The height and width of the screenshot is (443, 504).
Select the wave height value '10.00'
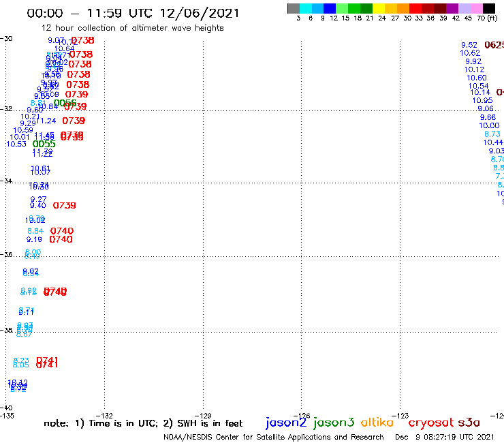click(x=489, y=126)
